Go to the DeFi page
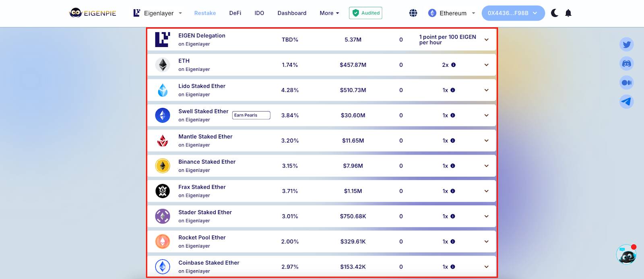644x279 pixels. tap(235, 13)
